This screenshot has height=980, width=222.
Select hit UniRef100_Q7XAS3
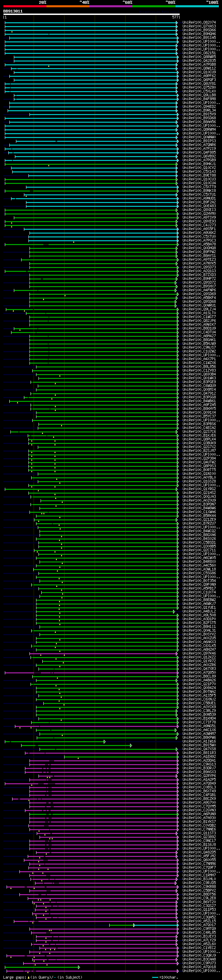tap(199, 26)
